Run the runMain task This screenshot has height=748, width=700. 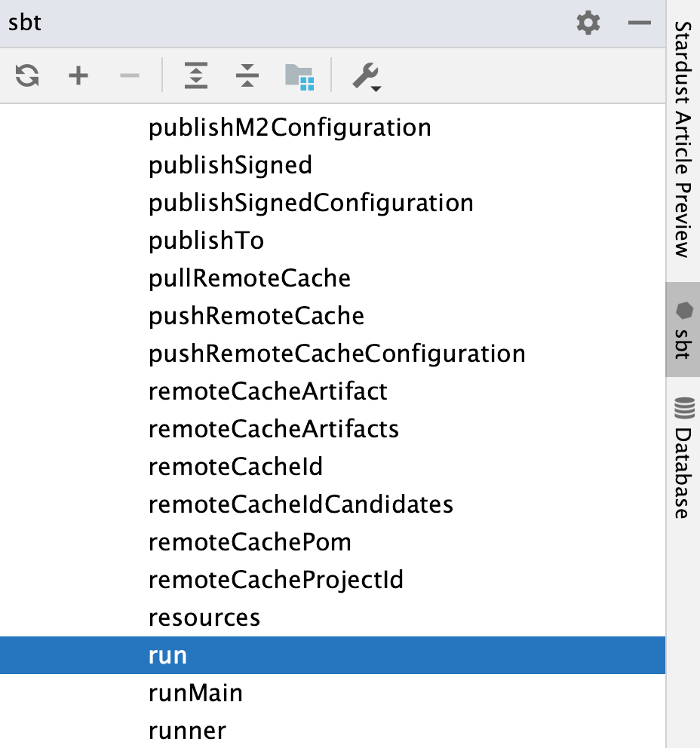coord(196,693)
